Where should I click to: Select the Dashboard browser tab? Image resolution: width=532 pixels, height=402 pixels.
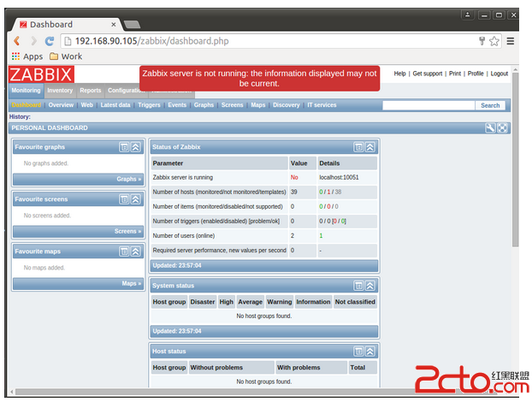coord(64,25)
